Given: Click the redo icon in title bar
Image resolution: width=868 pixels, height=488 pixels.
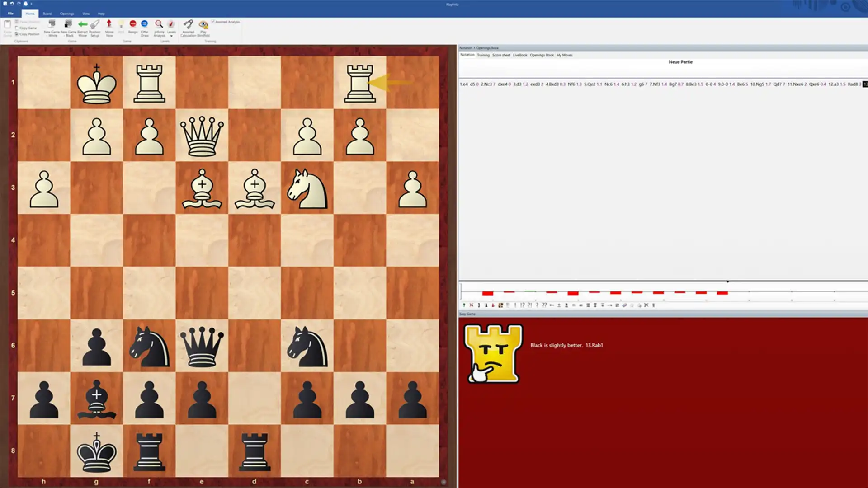Looking at the screenshot, I should pyautogui.click(x=19, y=4).
